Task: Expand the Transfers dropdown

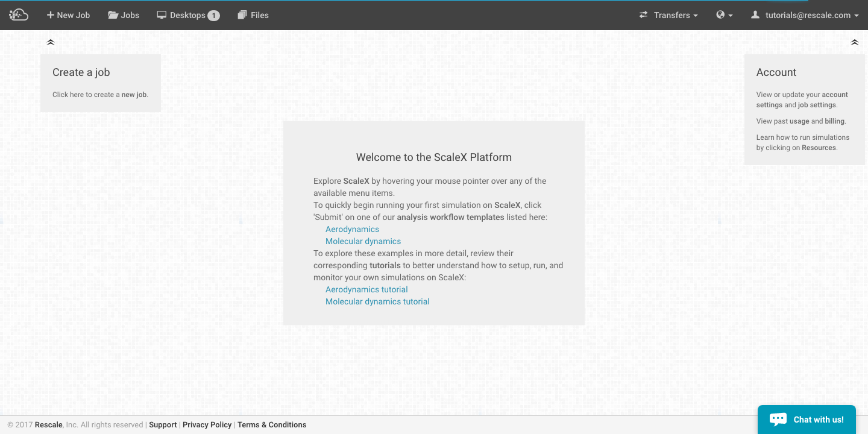Action: coord(668,15)
